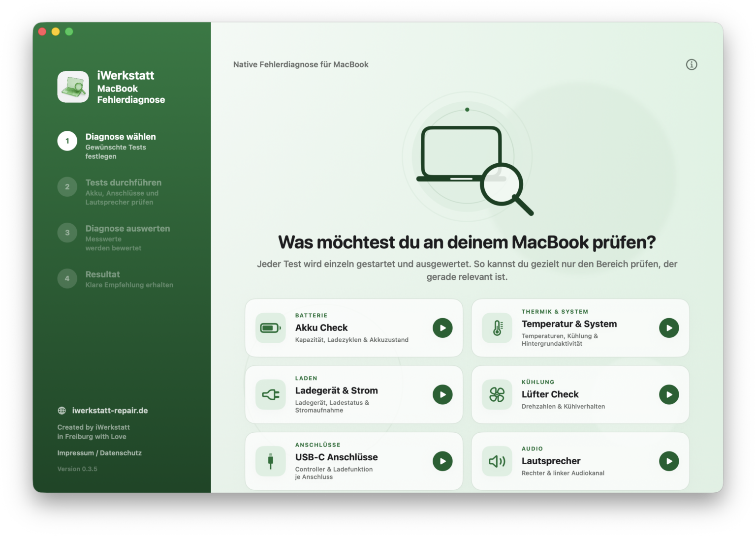Select step 4 Resultat
Image resolution: width=756 pixels, height=536 pixels.
point(116,279)
